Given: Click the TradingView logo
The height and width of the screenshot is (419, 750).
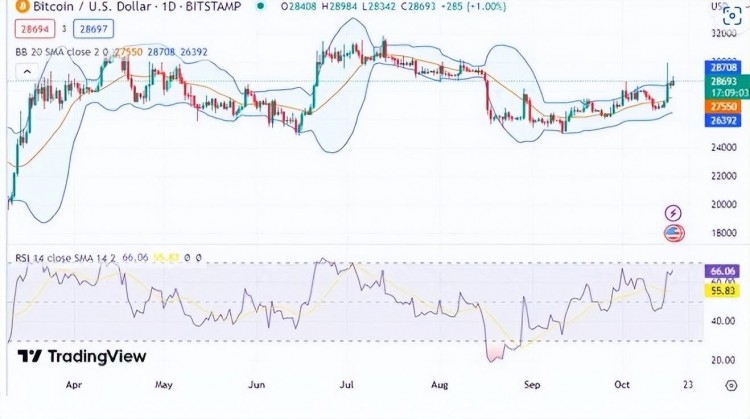Looking at the screenshot, I should pyautogui.click(x=81, y=356).
